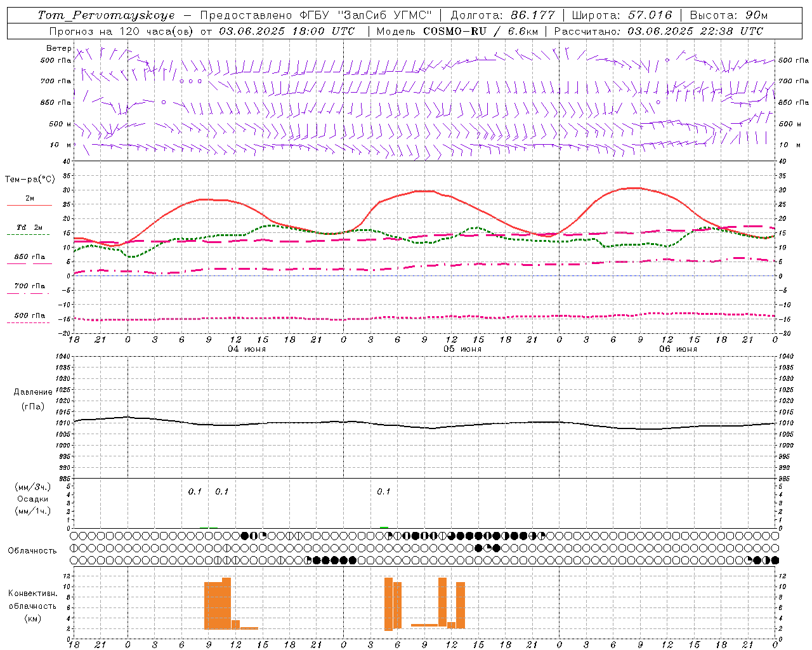Click the Осадки panel label
The width and height of the screenshot is (812, 650).
pyautogui.click(x=33, y=499)
